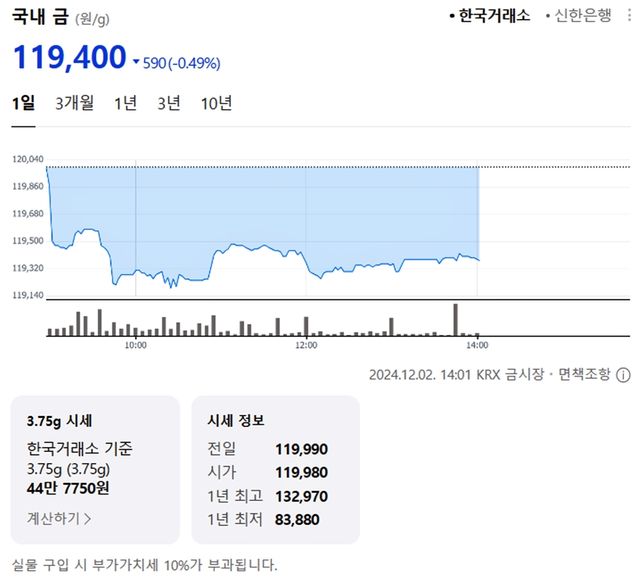Open the 3년 chart period tab
Screen dimensions: 640x581
pos(169,104)
